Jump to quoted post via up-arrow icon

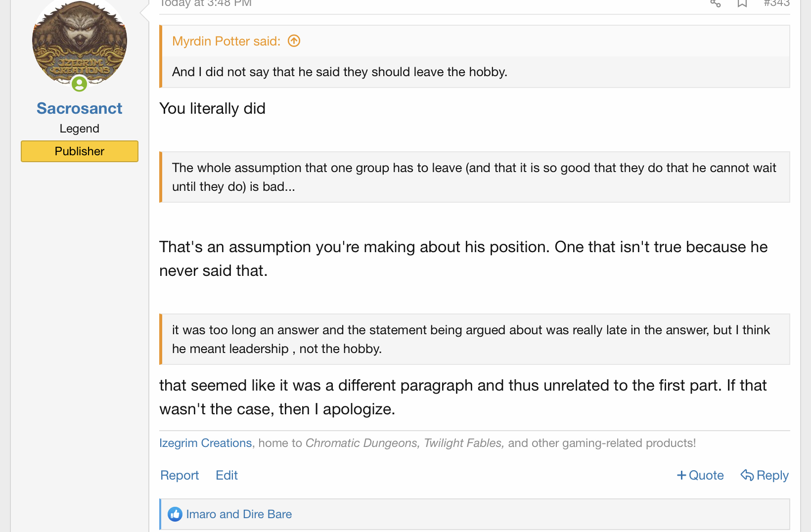tap(294, 41)
